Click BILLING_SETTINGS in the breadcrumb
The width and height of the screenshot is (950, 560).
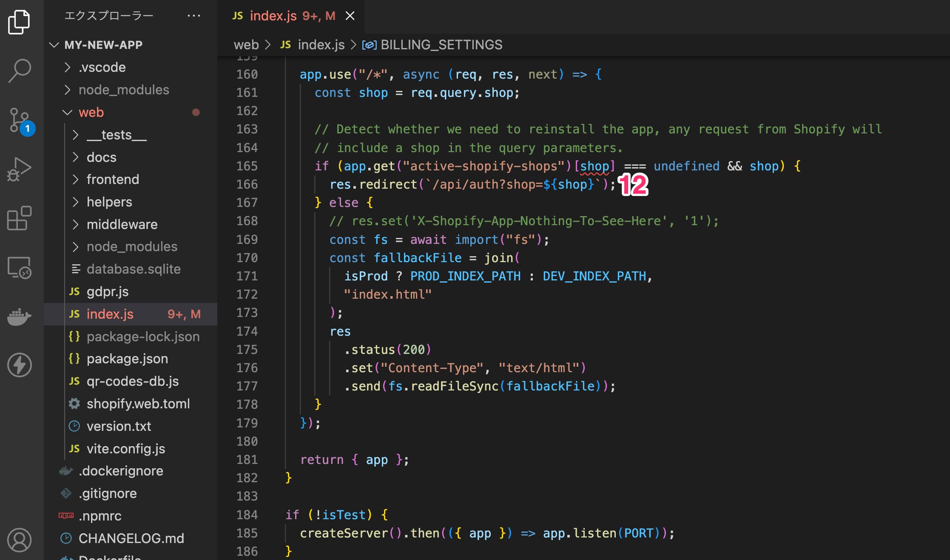coord(441,45)
